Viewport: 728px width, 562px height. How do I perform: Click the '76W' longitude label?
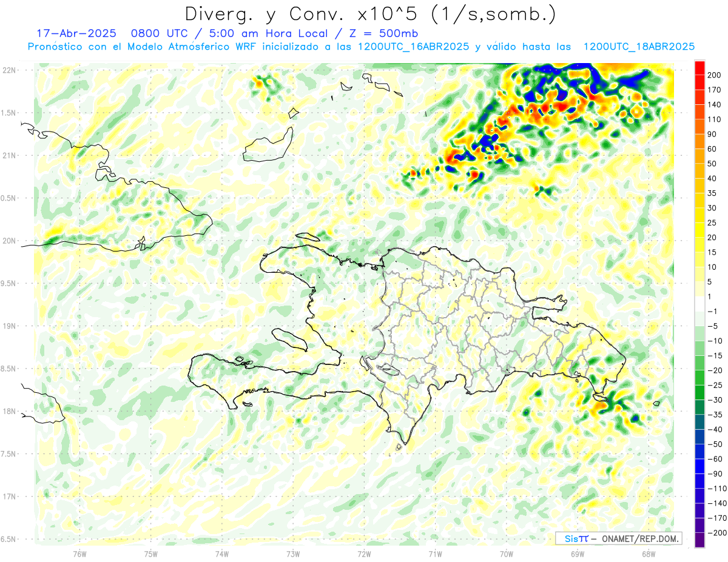click(79, 554)
